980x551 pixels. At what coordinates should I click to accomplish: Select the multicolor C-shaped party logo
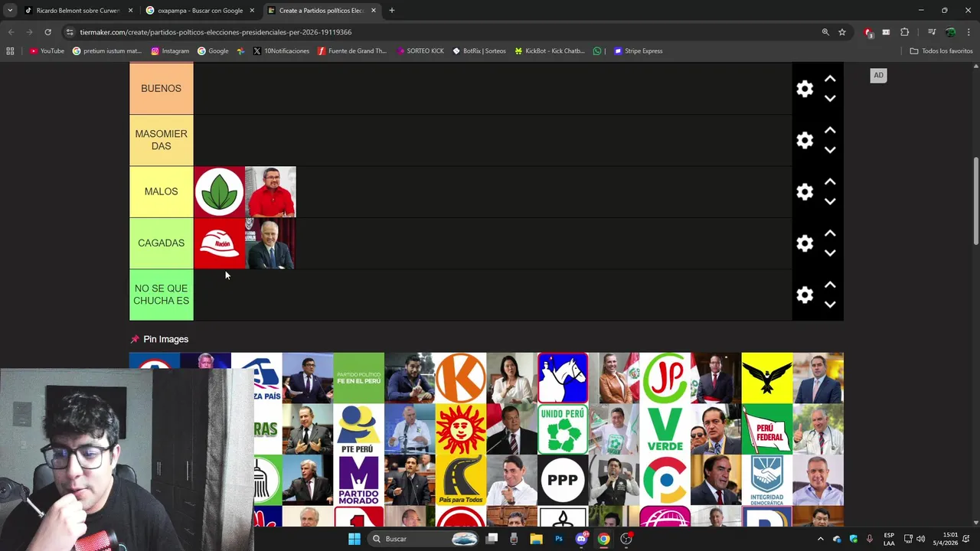[x=665, y=480]
